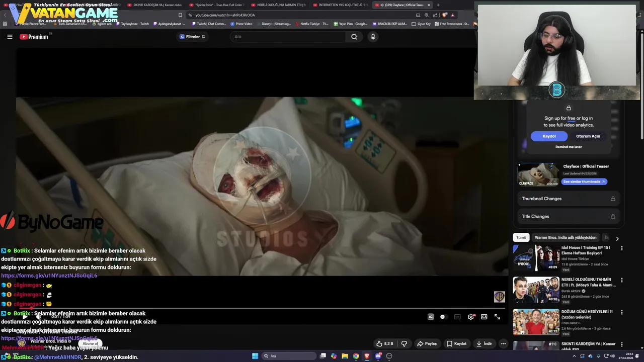The width and height of the screenshot is (644, 362).
Task: Open options for SIKINTI KARDEŞİM YA video
Action: (x=622, y=344)
